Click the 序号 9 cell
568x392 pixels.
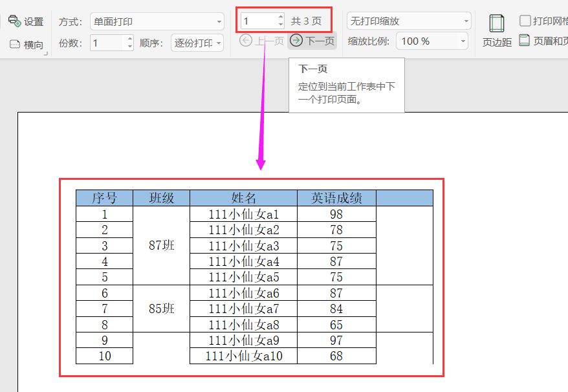tap(104, 340)
